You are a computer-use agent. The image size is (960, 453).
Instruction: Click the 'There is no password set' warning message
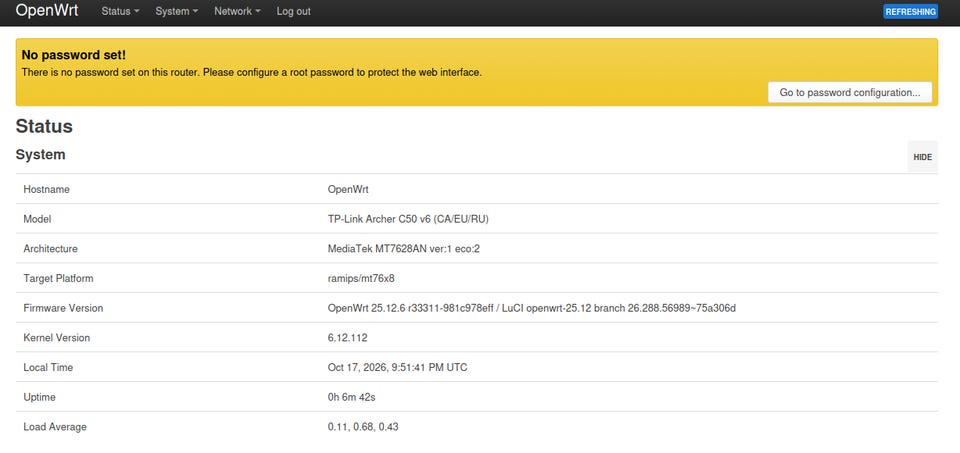(252, 72)
